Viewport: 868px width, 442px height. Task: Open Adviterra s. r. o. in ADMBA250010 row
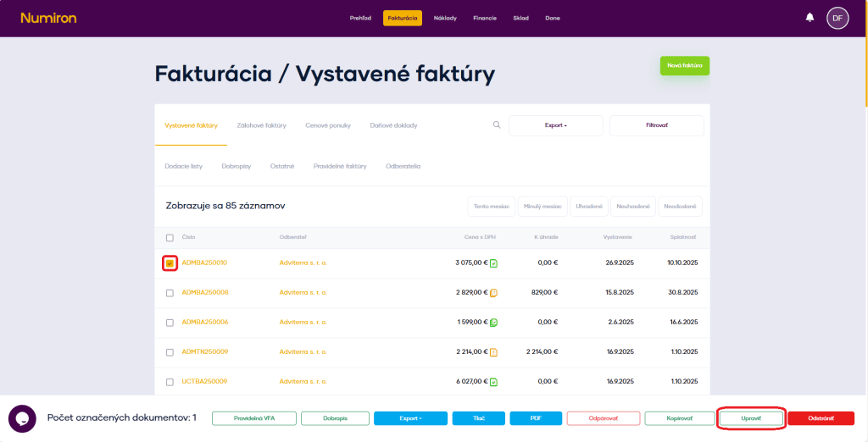(303, 262)
